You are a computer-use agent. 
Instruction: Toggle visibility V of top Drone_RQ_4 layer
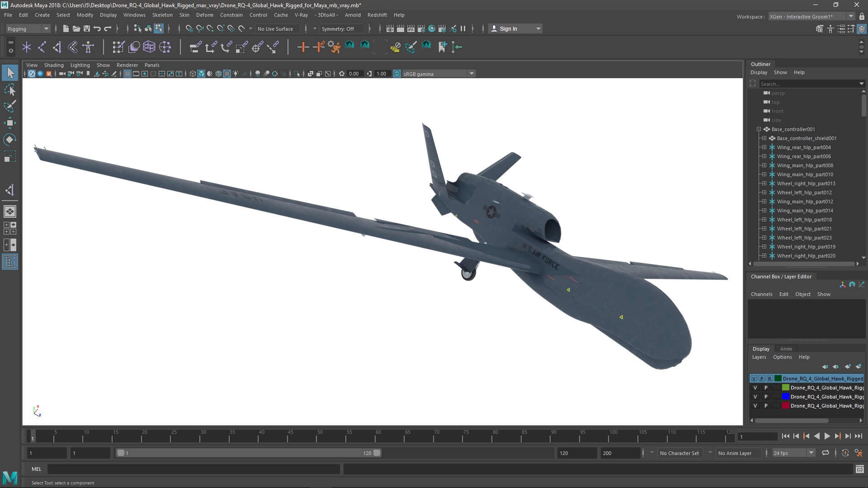tap(754, 379)
